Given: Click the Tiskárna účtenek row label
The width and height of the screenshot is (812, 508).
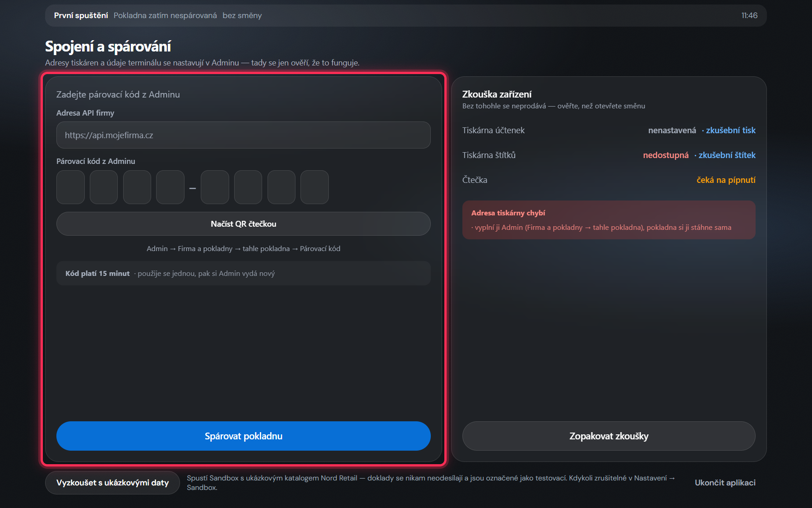Looking at the screenshot, I should coord(494,130).
